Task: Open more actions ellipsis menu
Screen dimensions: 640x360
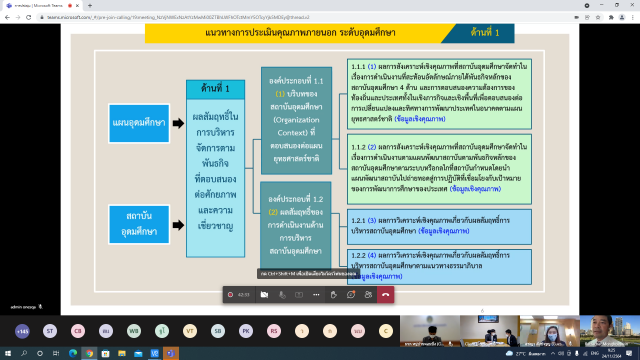Action: tap(316, 295)
